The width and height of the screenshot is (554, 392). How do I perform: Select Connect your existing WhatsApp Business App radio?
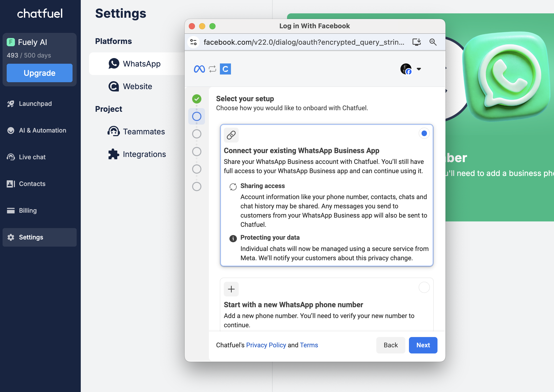coord(424,133)
